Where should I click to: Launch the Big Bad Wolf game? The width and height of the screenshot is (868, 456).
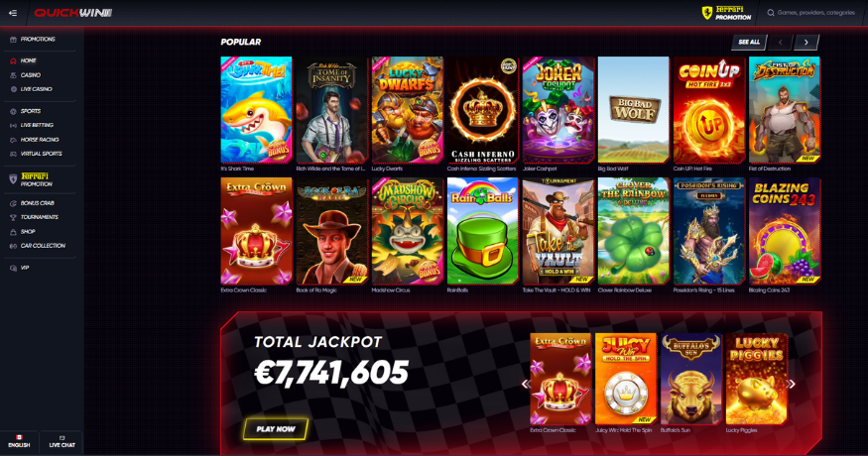tap(633, 110)
